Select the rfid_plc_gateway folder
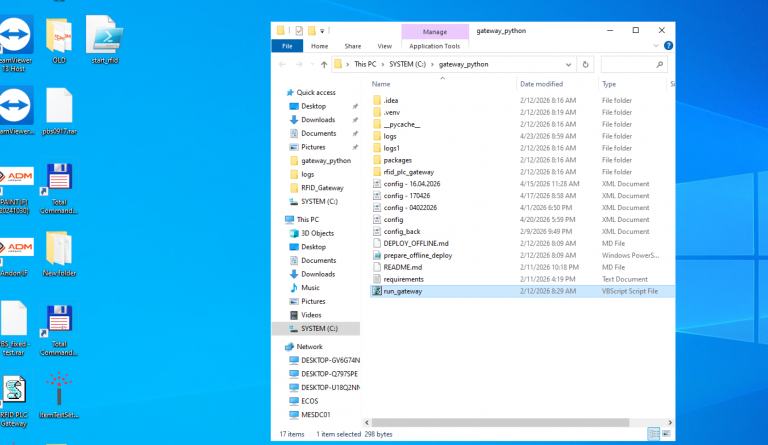 click(x=522, y=172)
